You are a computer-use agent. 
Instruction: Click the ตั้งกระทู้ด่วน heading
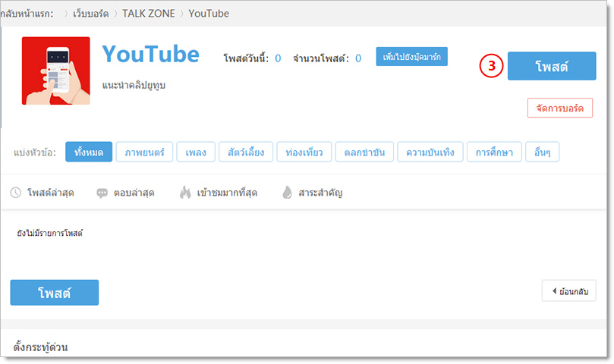[x=40, y=347]
